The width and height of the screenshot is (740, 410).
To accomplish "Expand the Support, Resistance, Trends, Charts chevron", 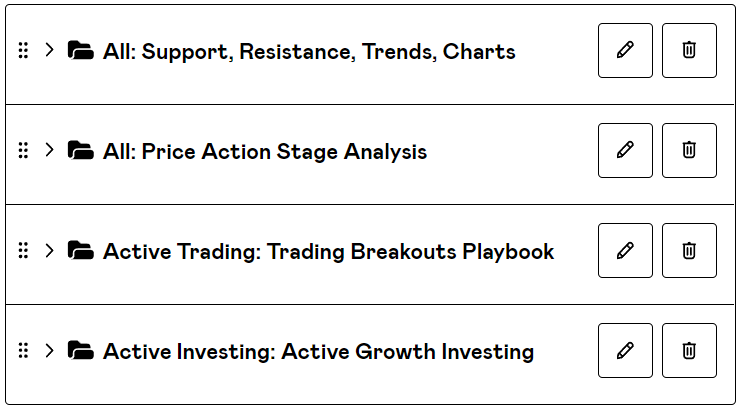I will [x=49, y=51].
